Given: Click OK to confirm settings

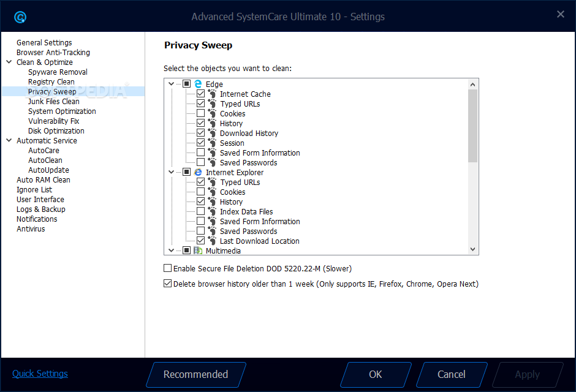Looking at the screenshot, I should click(x=376, y=374).
